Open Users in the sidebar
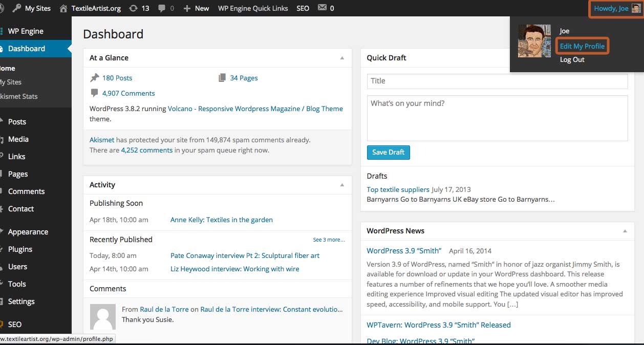Screen dimensions: 644x345 pyautogui.click(x=18, y=267)
